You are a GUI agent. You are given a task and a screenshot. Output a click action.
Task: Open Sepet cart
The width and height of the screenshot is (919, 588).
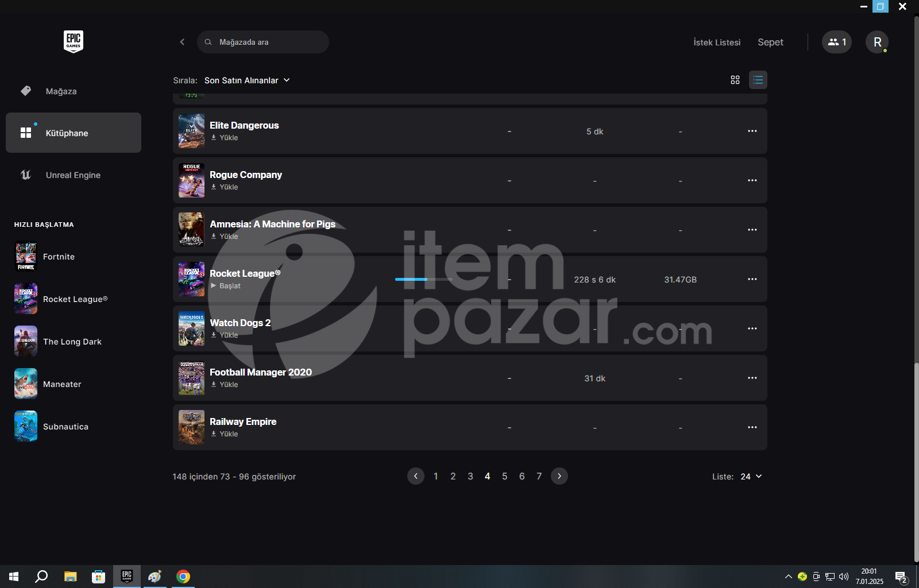coord(770,42)
